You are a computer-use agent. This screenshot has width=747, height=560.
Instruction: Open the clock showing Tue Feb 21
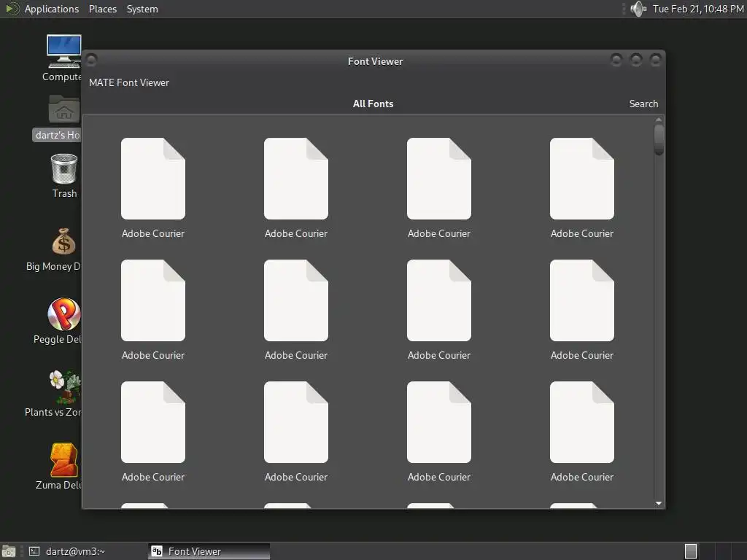coord(698,9)
